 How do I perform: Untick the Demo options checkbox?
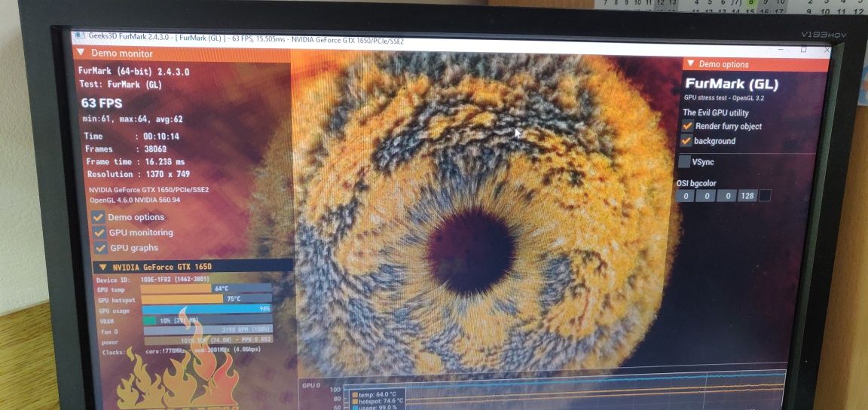pos(99,216)
